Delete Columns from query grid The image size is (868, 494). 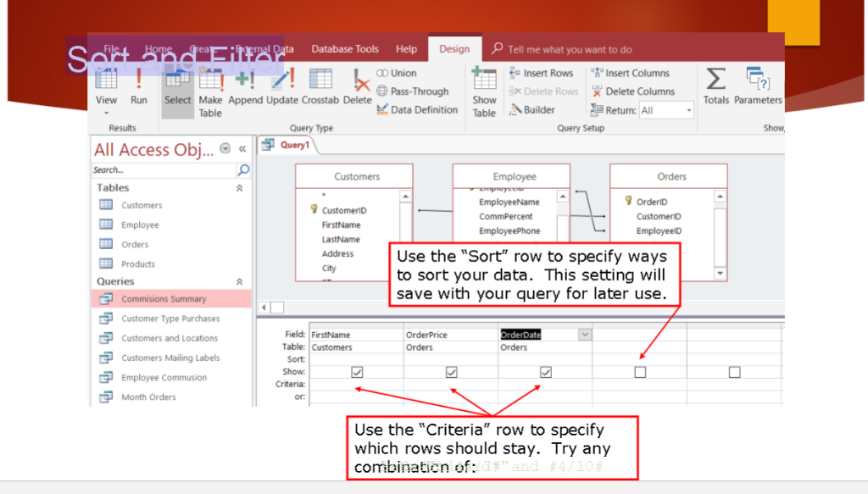[632, 92]
